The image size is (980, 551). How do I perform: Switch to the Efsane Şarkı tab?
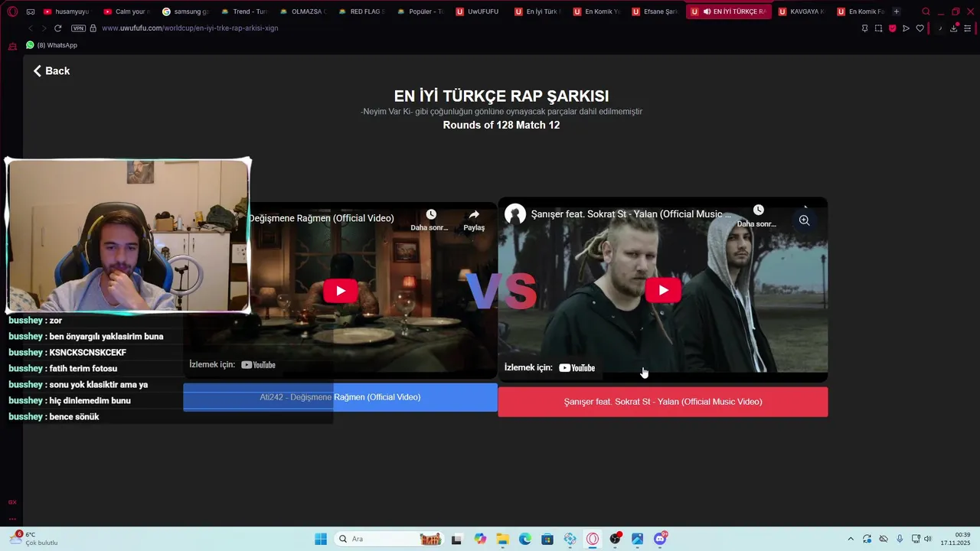pos(654,11)
